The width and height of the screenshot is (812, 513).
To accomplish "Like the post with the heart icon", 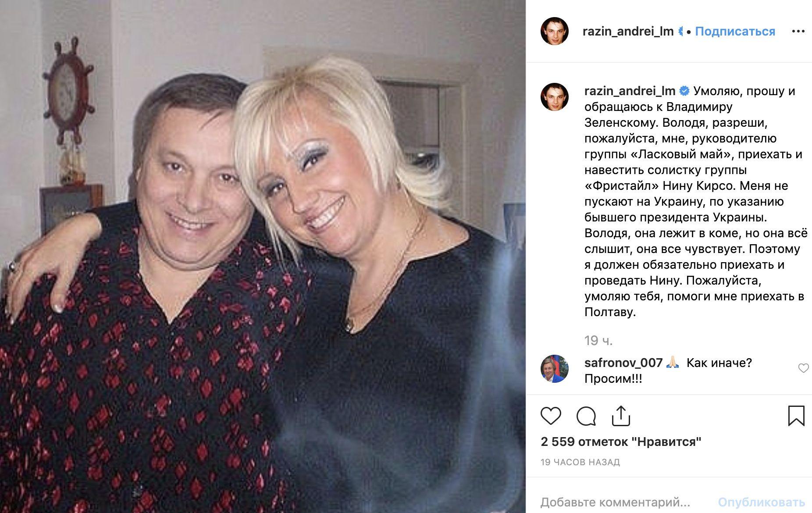I will tap(551, 416).
